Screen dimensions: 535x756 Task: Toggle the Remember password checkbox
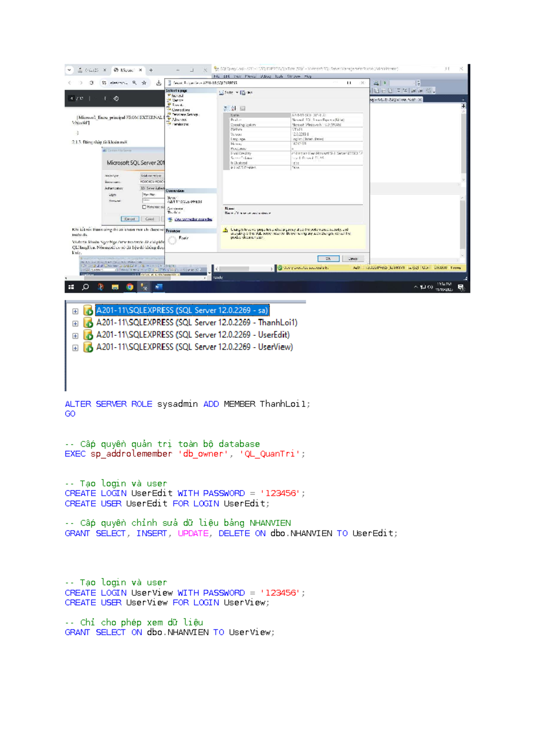click(x=144, y=207)
